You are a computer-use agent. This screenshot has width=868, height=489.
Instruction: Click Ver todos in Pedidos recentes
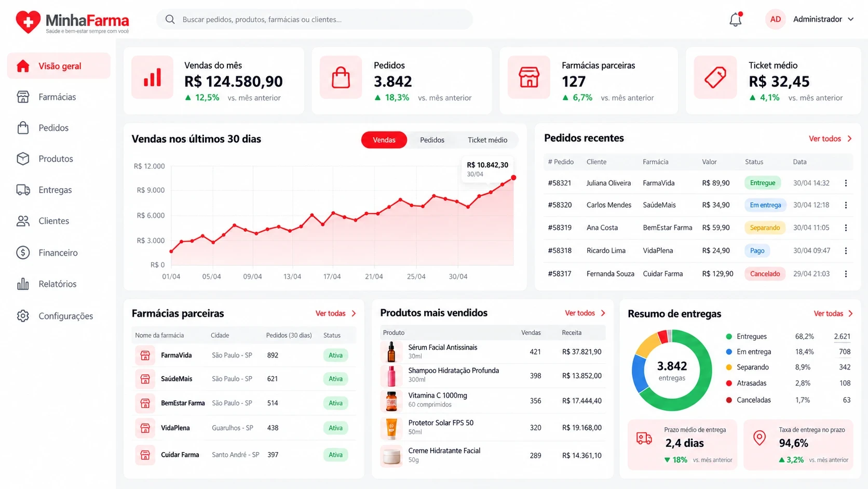coord(830,139)
